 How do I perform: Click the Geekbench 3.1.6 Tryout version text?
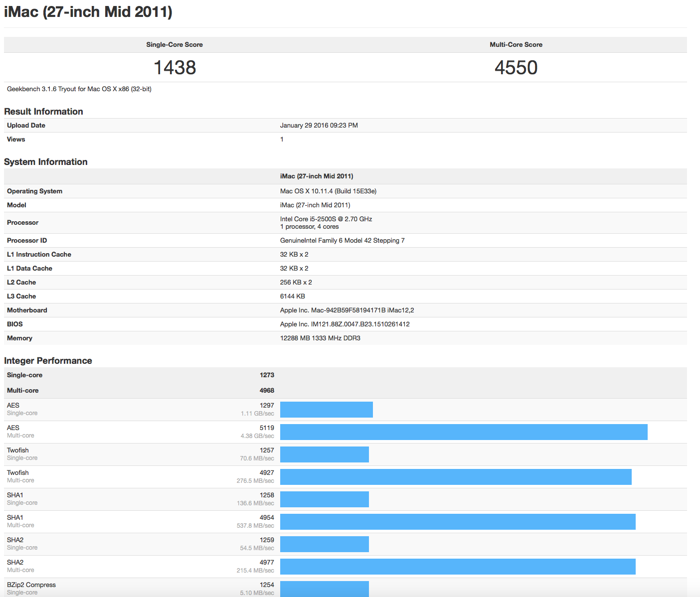click(79, 89)
